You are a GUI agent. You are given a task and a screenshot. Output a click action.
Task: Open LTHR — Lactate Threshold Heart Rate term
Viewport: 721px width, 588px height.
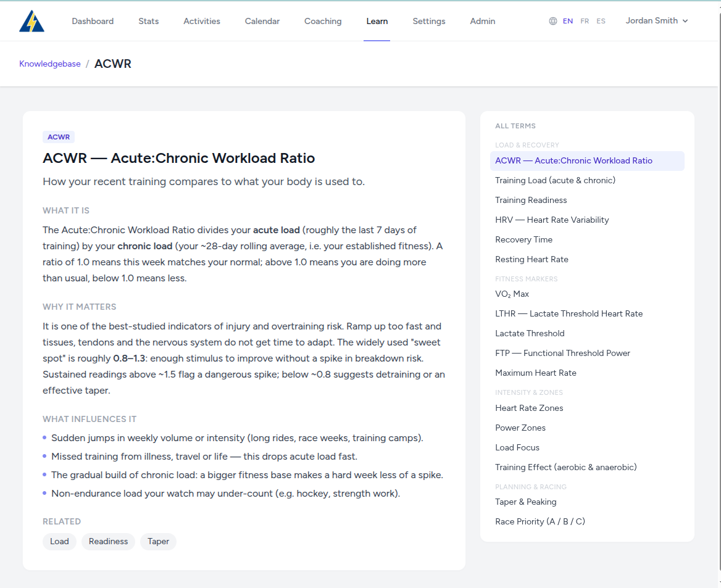587,314
